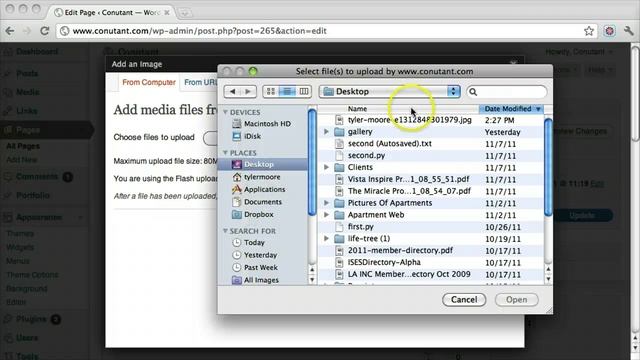Cancel the file upload dialog
This screenshot has width=640, height=360.
tap(464, 300)
